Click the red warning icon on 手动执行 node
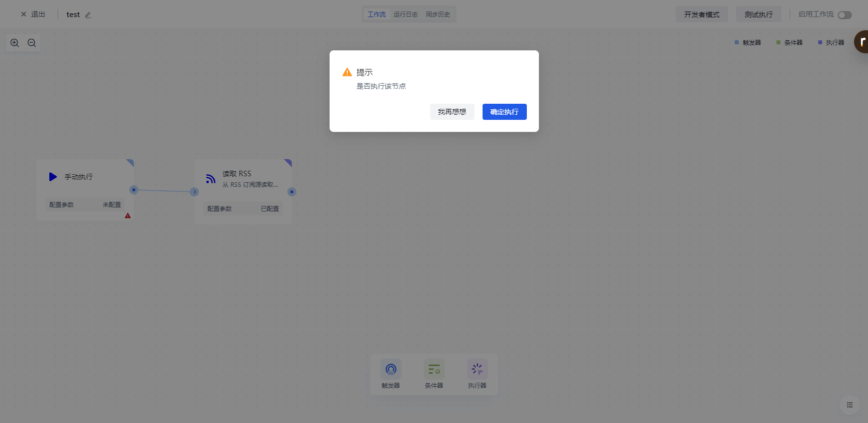 [128, 216]
